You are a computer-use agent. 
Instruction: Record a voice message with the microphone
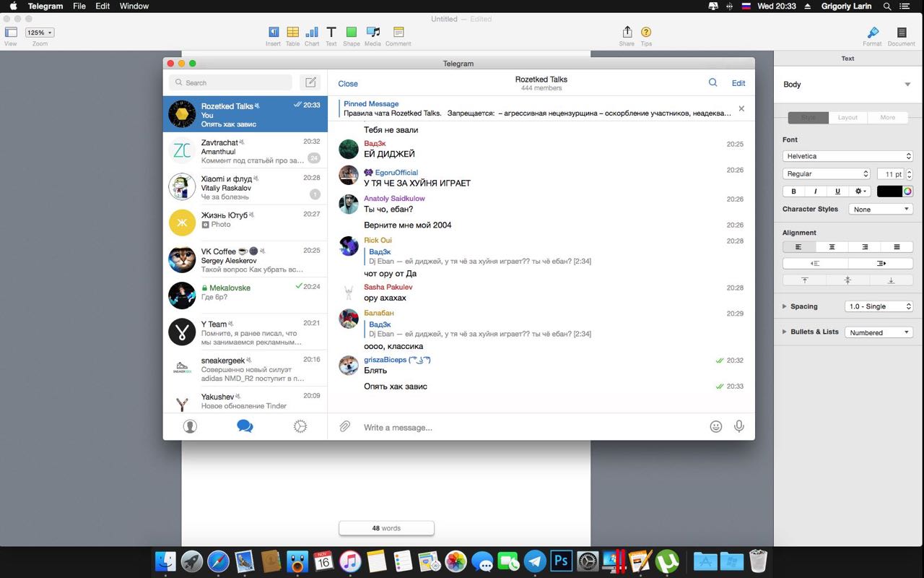(739, 426)
